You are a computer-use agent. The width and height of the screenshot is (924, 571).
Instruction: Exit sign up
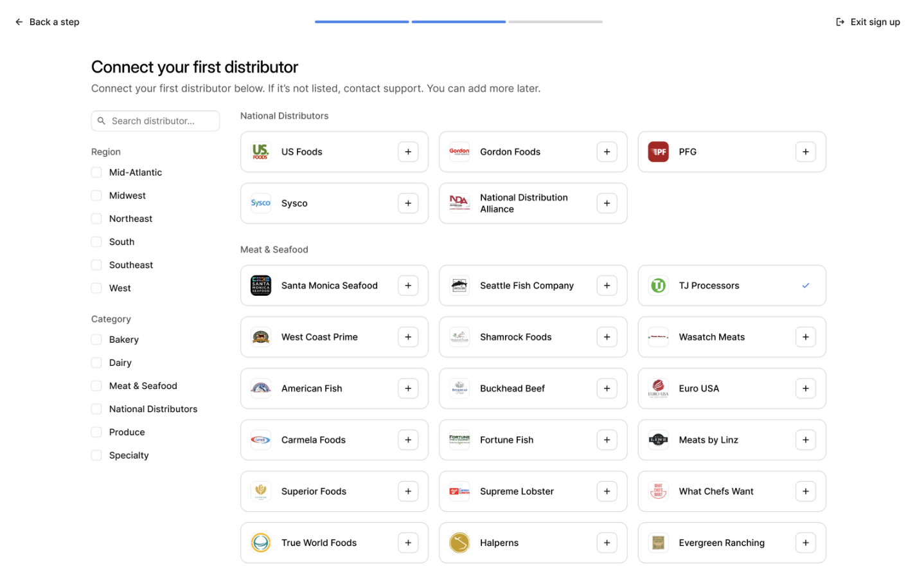pos(867,22)
